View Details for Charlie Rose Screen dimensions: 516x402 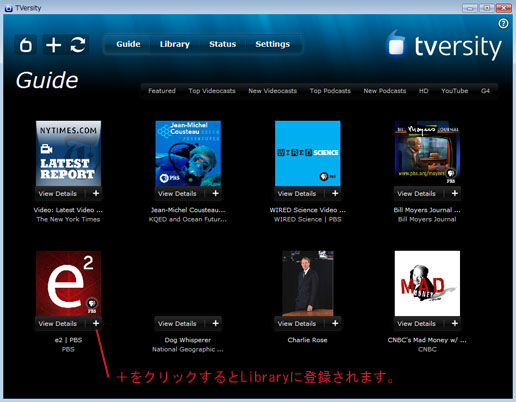(297, 324)
